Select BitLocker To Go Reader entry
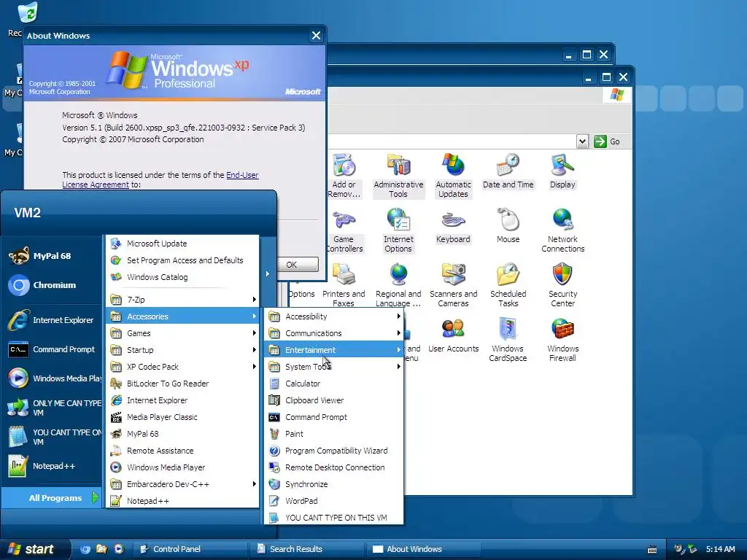 tap(183, 384)
